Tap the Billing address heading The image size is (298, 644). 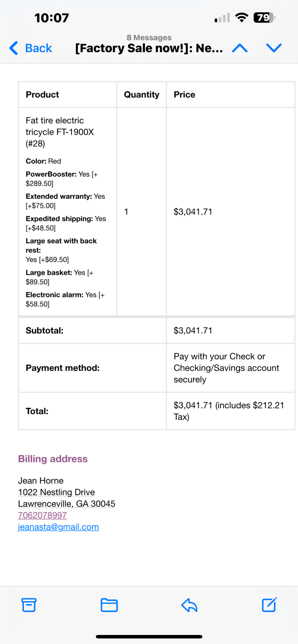(53, 459)
